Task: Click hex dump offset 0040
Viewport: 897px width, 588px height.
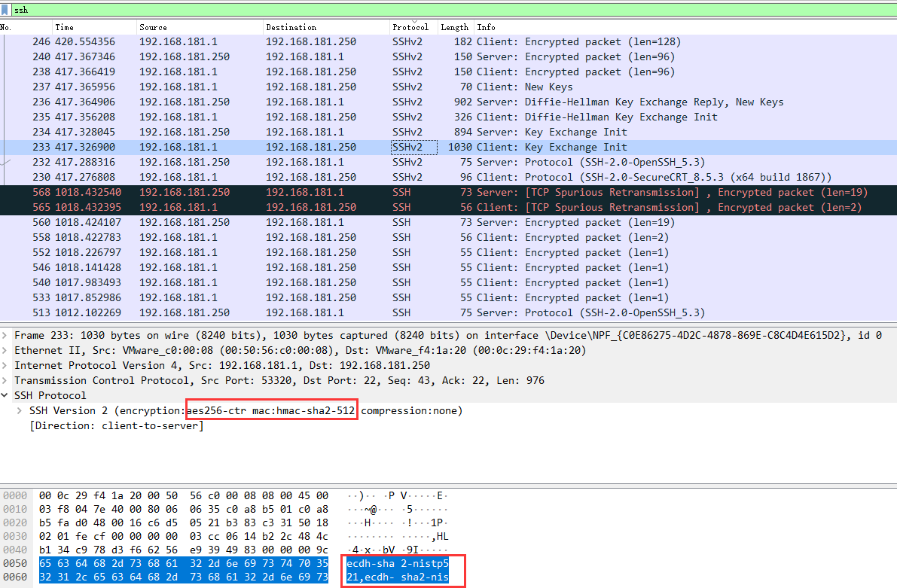Action: pyautogui.click(x=16, y=550)
